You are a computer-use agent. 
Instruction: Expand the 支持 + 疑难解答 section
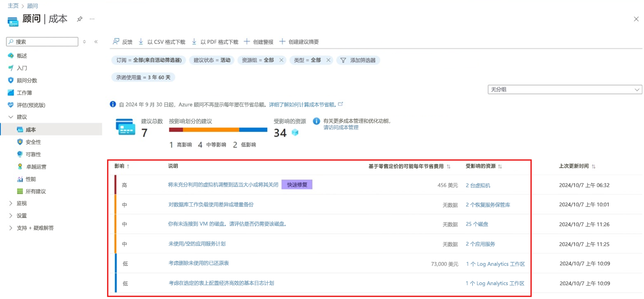(x=11, y=228)
